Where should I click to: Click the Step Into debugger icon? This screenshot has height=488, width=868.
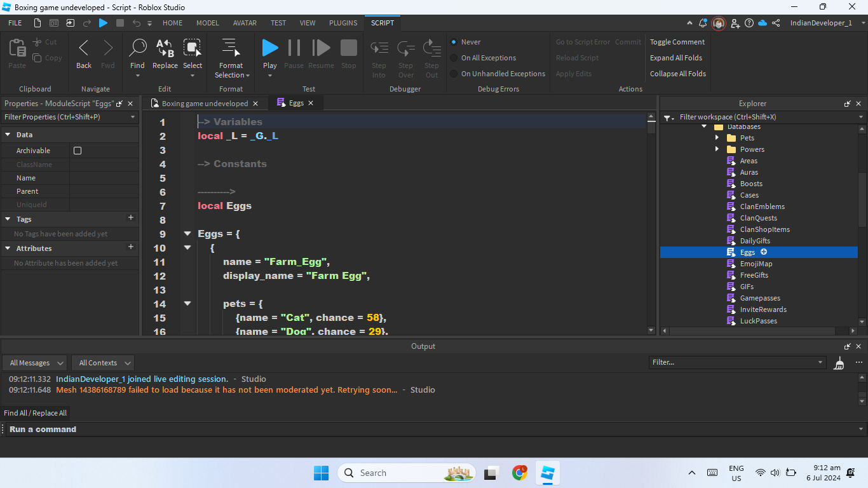(379, 48)
